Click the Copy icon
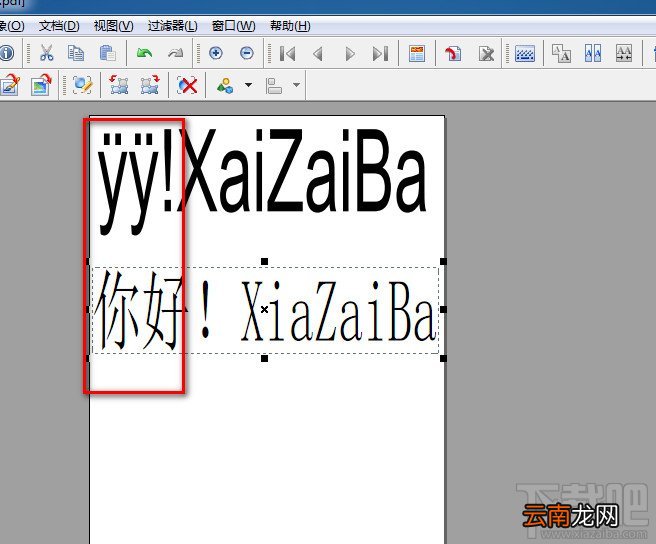Image resolution: width=656 pixels, height=544 pixels. [x=76, y=53]
